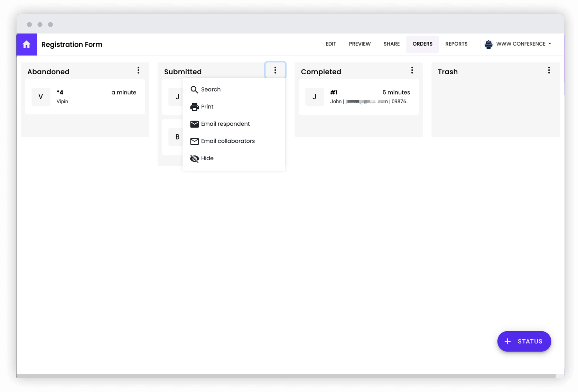Viewport: 578px width, 392px height.
Task: Click the home icon
Action: pos(27,44)
